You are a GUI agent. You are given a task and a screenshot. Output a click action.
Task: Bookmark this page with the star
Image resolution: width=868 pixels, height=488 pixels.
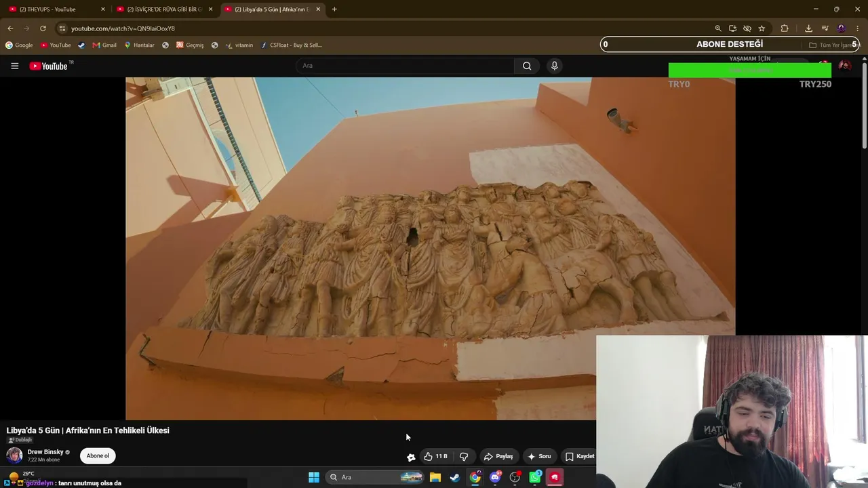click(x=762, y=28)
